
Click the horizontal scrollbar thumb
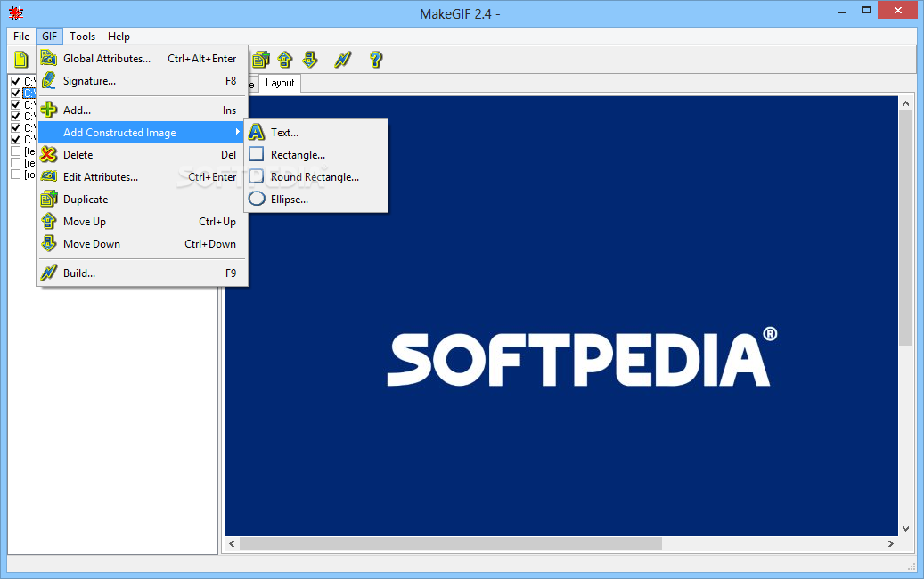[451, 543]
